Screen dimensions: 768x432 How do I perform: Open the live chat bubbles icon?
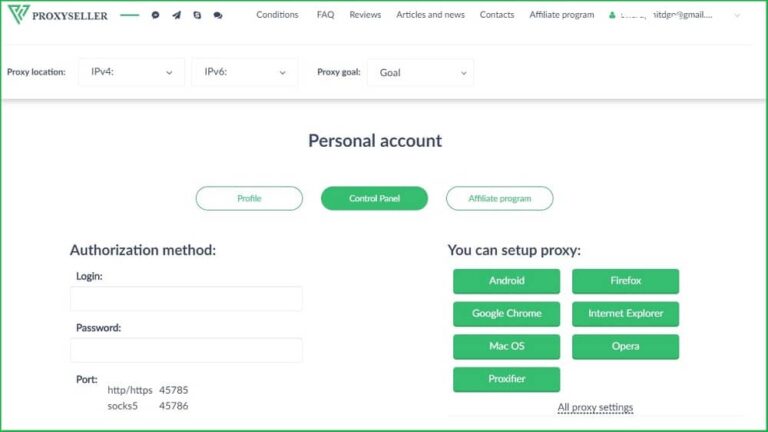[x=218, y=16]
